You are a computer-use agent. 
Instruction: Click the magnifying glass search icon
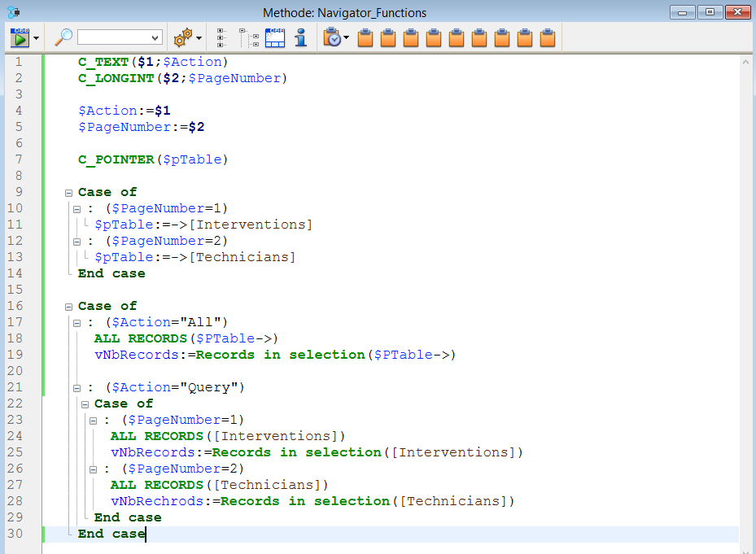click(63, 37)
